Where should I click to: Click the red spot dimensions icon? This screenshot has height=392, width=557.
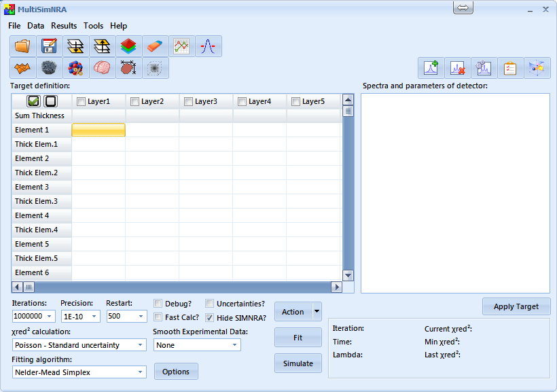[x=128, y=68]
